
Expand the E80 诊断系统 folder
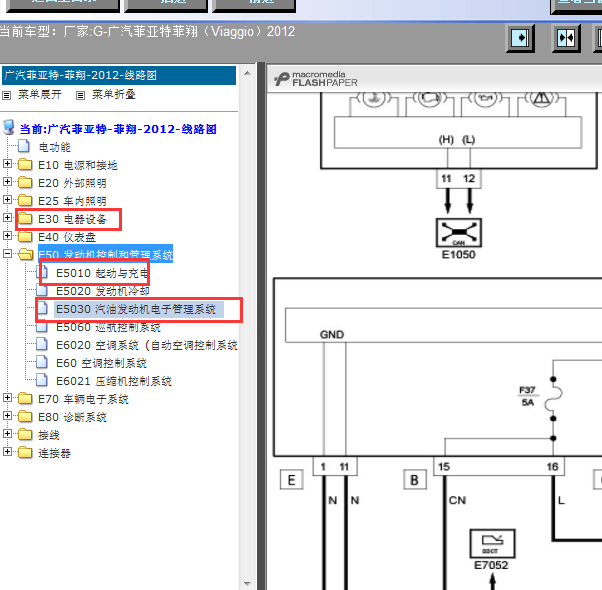(x=7, y=416)
